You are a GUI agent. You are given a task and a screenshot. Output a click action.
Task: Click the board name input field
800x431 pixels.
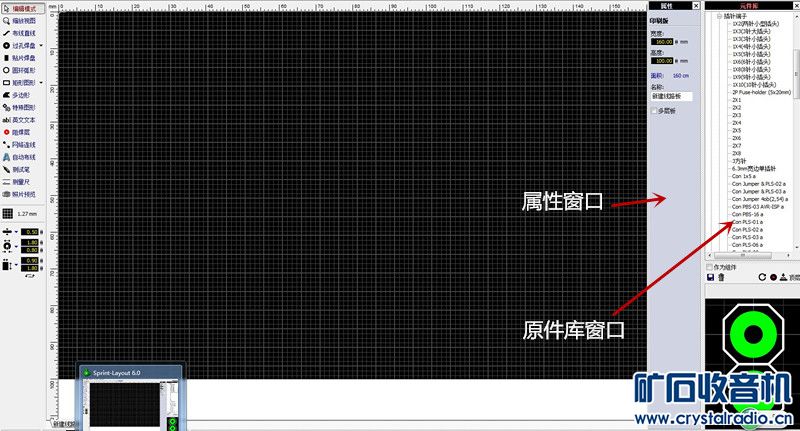671,96
